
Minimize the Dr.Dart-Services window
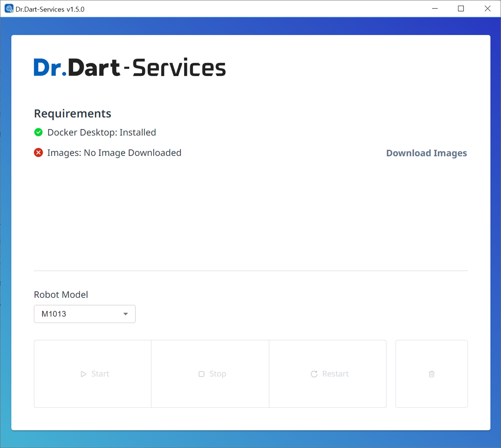[x=435, y=8]
